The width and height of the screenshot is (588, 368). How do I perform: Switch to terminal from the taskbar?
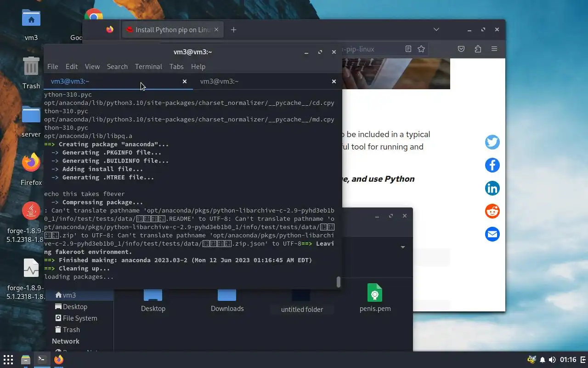pos(42,360)
